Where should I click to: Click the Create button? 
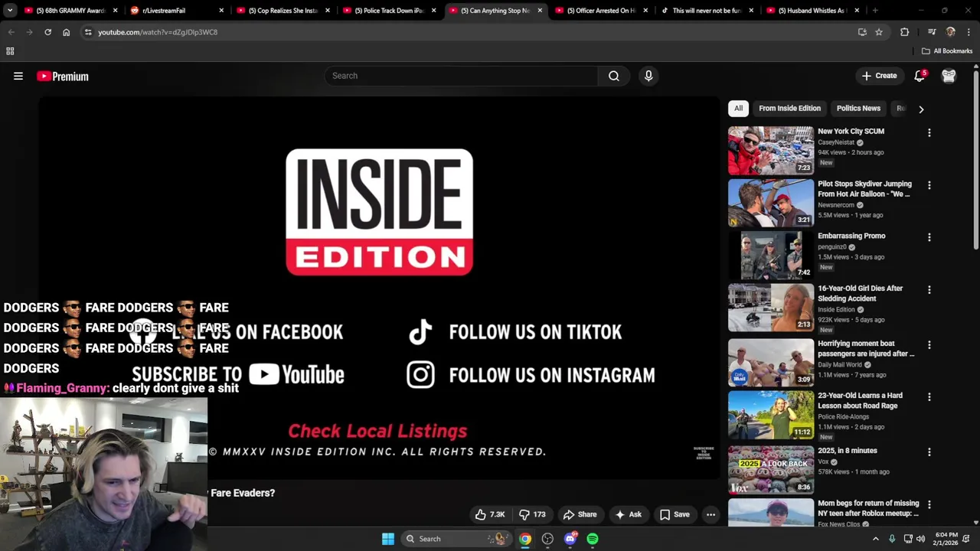[x=879, y=76]
